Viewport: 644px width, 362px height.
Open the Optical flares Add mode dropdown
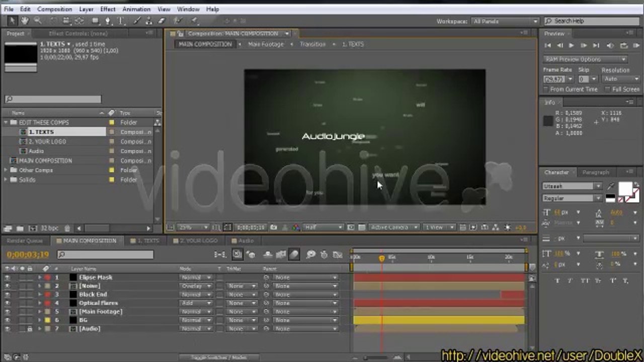tap(196, 303)
